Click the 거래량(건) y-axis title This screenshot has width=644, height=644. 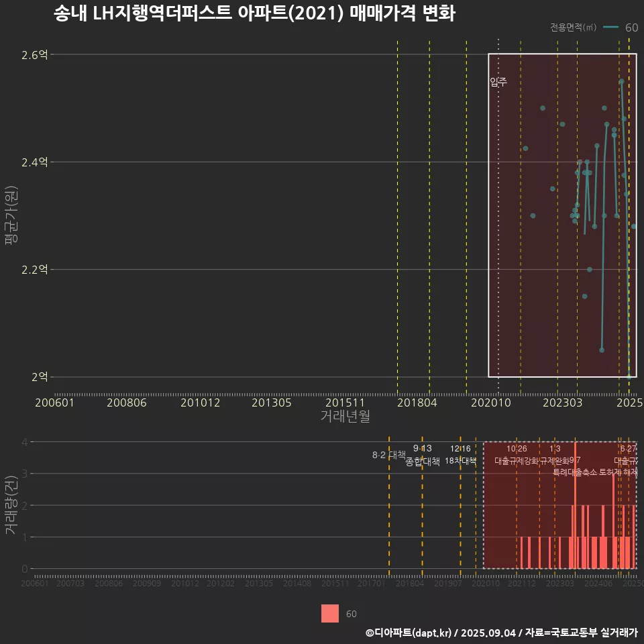point(9,505)
